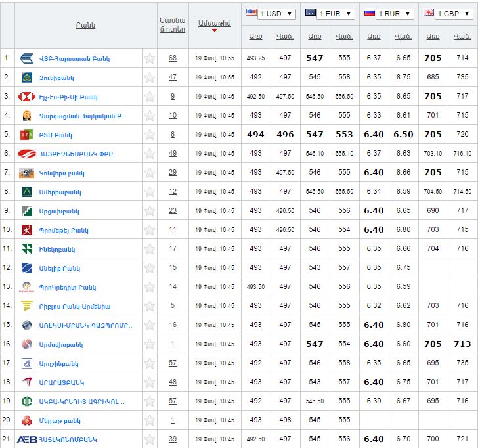Expand the 1 EUR currency selector
Image resolution: width=480 pixels, height=448 pixels.
pos(330,14)
